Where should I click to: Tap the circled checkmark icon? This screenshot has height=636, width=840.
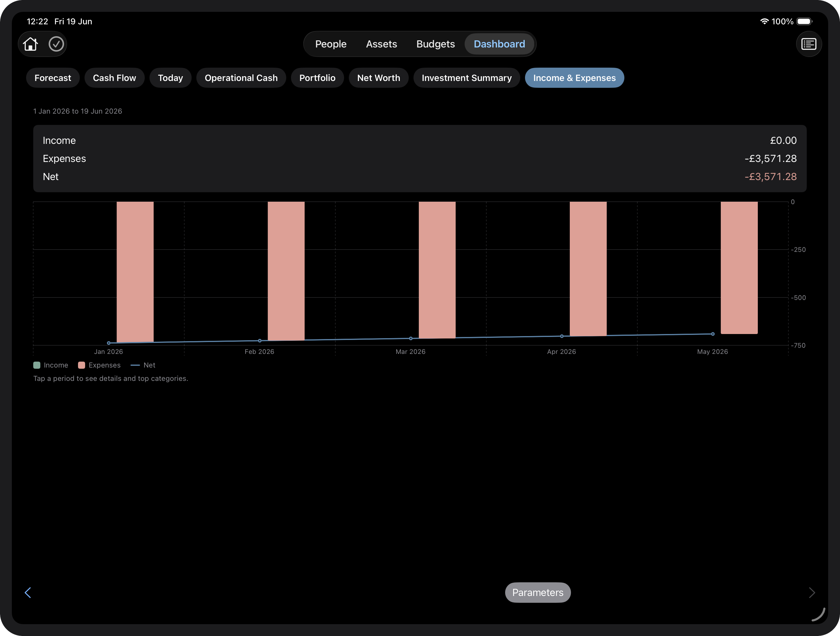point(56,44)
